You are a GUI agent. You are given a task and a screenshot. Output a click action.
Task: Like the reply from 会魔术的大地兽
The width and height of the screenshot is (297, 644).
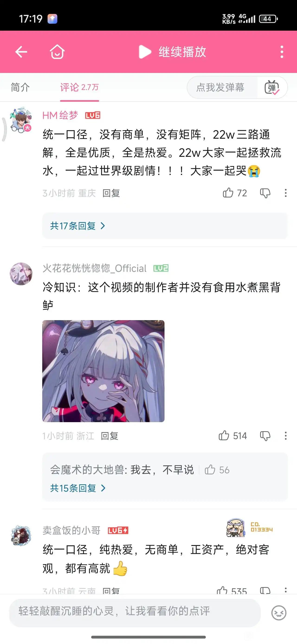pos(210,470)
